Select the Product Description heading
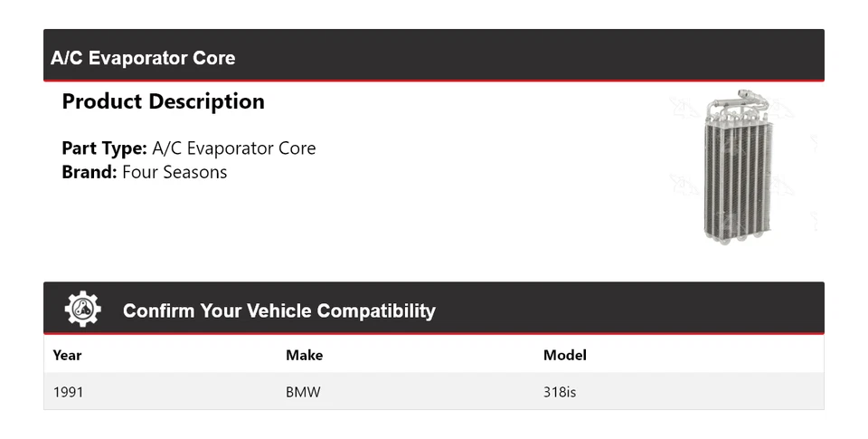Screen dimensions: 868x439 point(163,101)
